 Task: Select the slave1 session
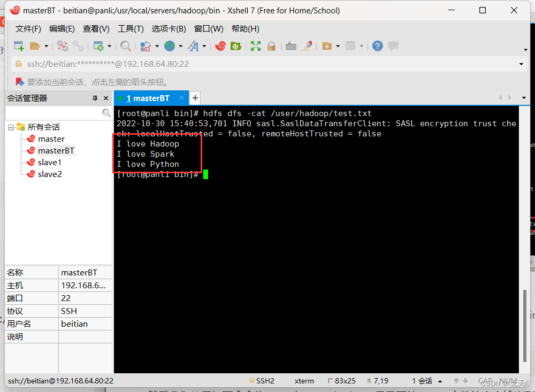49,163
